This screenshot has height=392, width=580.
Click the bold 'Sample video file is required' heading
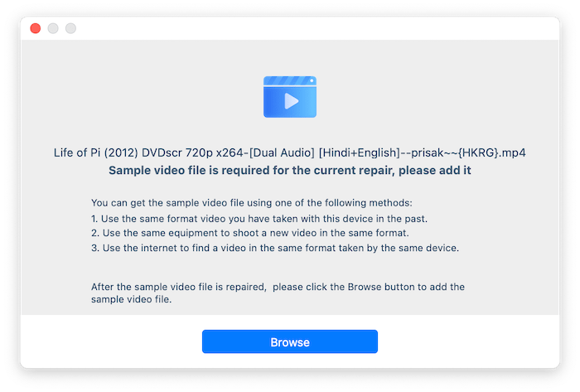[x=289, y=171]
